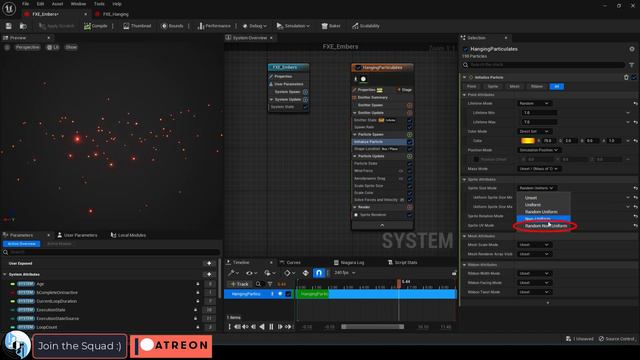
Task: Toggle the Sprite Renderer checkbox
Action: 409,215
